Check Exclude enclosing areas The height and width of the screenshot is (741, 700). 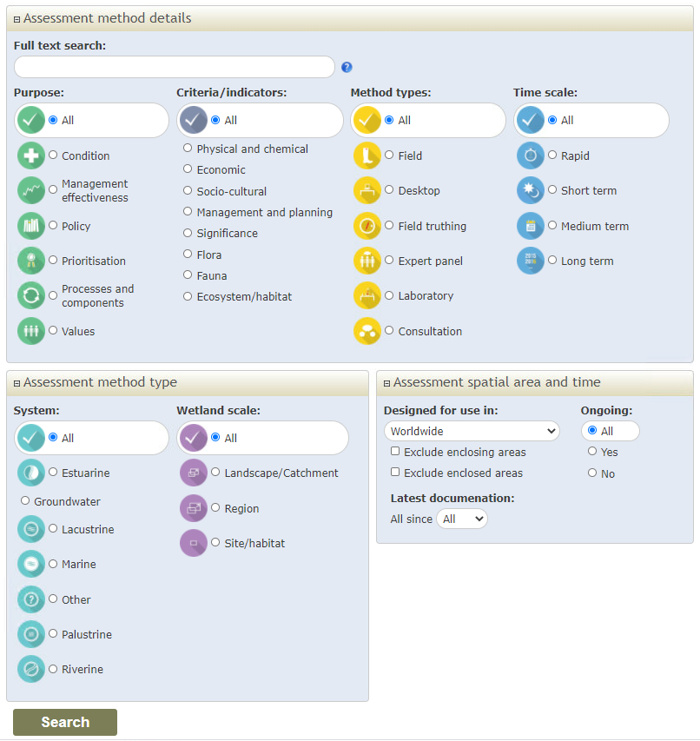point(395,452)
